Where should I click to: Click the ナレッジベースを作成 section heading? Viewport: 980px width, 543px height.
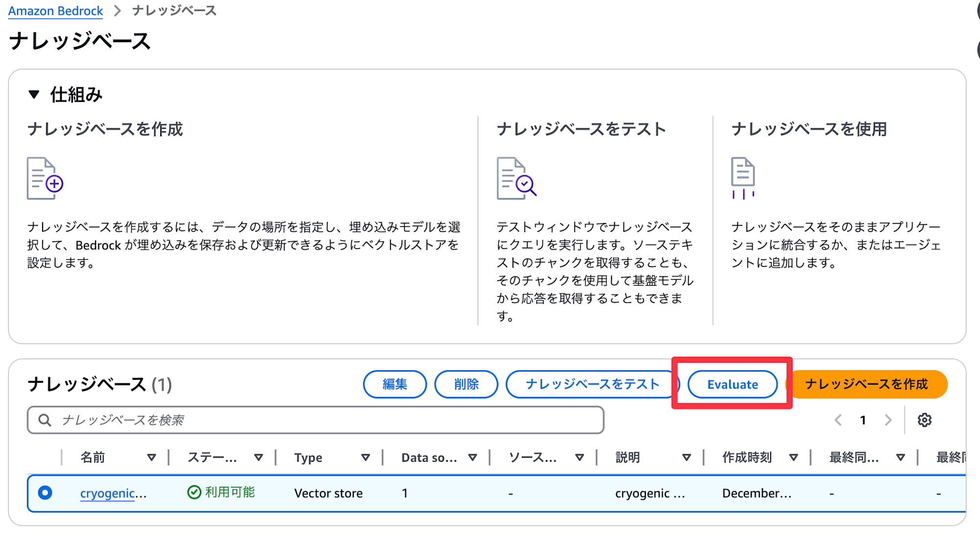tap(105, 129)
